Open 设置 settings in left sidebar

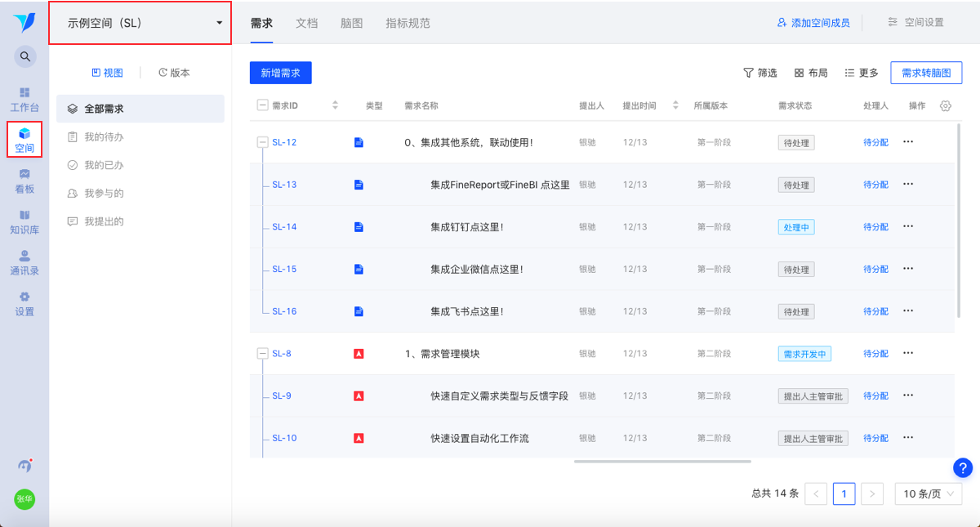24,303
